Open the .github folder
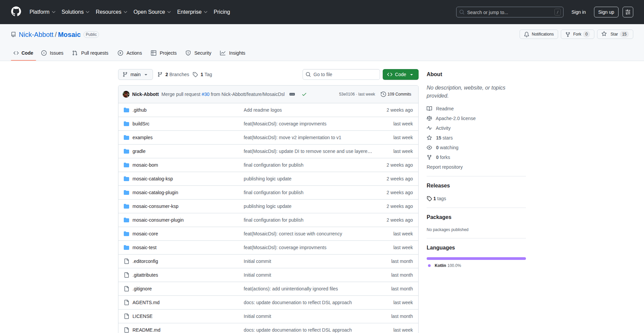This screenshot has width=644, height=333. pos(140,110)
